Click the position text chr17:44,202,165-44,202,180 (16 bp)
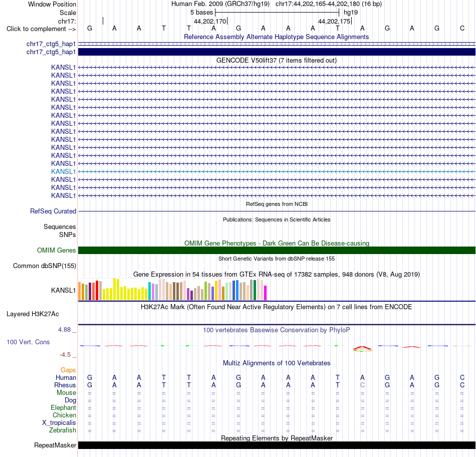 [329, 4]
